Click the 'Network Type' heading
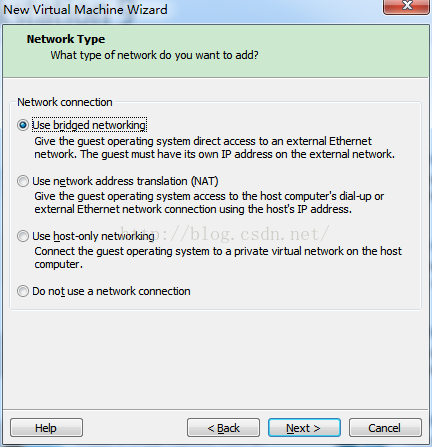 coord(66,39)
